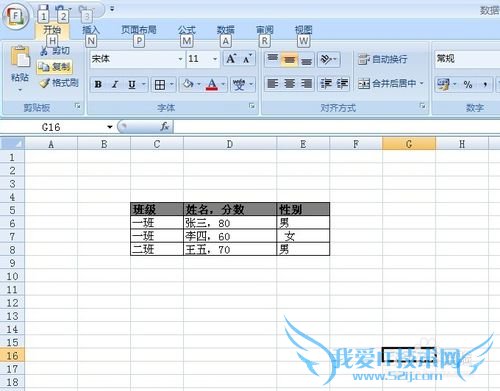
Task: Select column G header
Action: (x=409, y=144)
